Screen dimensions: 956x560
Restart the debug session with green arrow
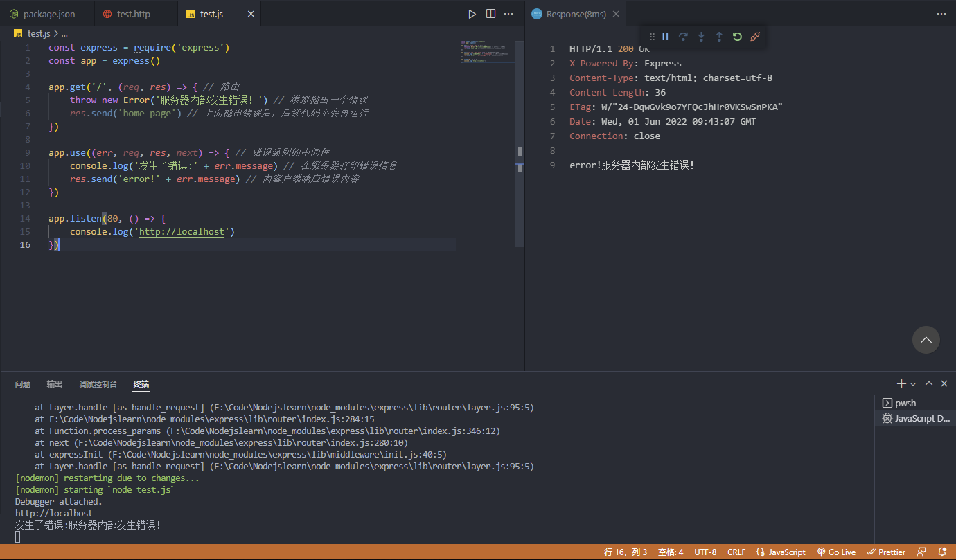(737, 37)
